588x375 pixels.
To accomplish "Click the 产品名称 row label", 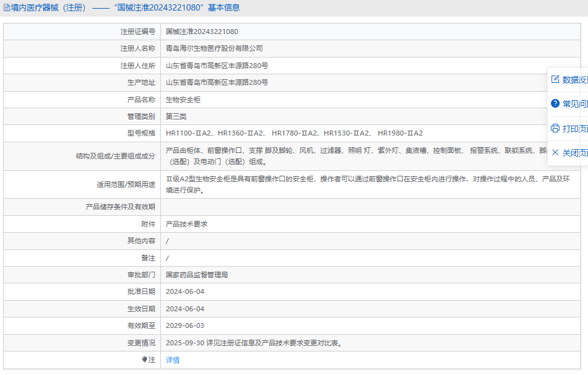I will (141, 100).
